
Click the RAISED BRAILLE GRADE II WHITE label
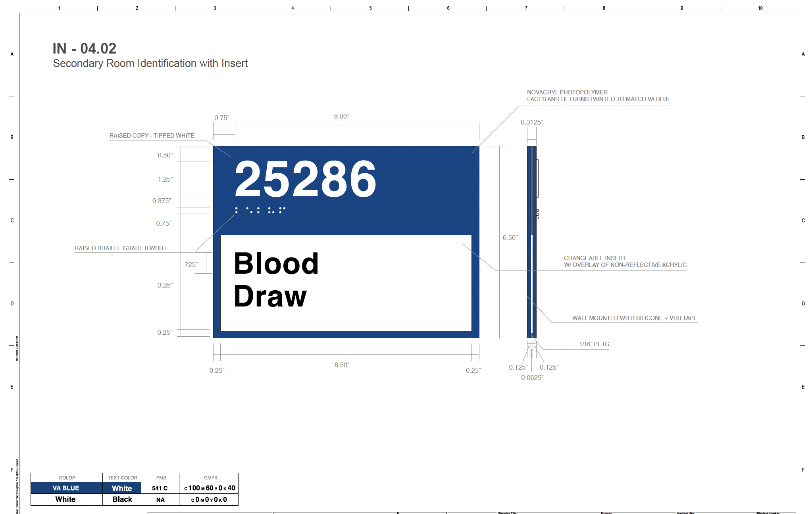tap(121, 248)
